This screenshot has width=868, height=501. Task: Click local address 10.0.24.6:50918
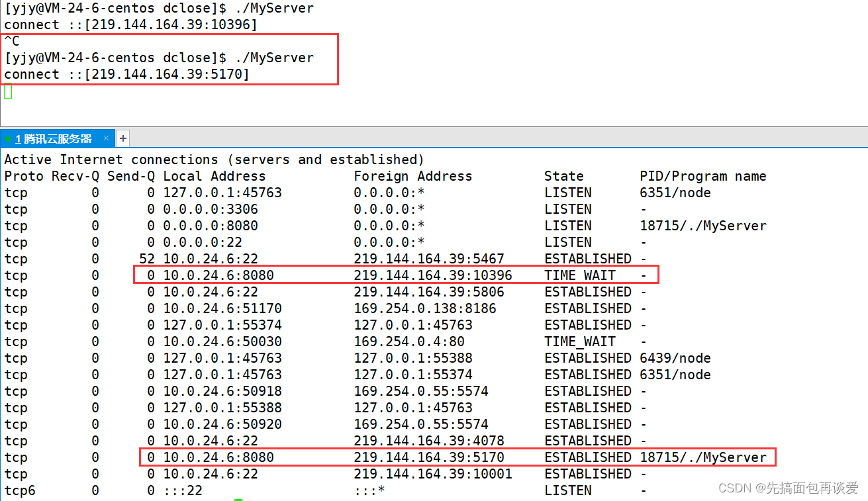point(222,391)
